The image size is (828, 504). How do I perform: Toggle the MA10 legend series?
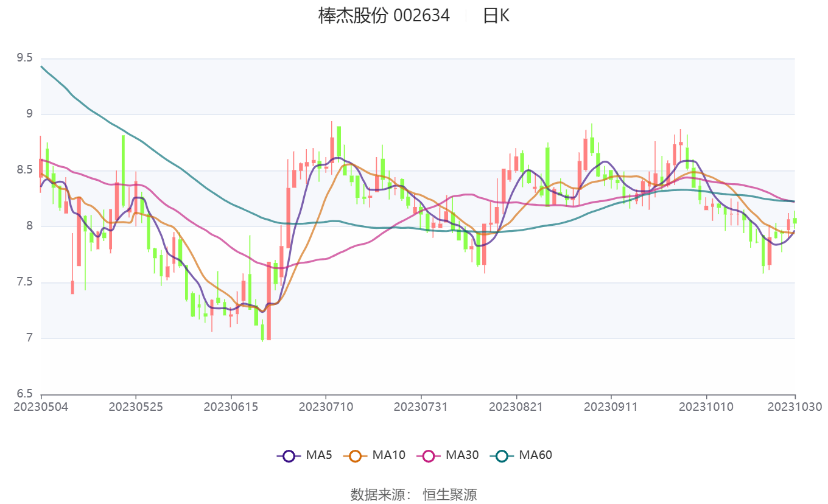pos(374,455)
